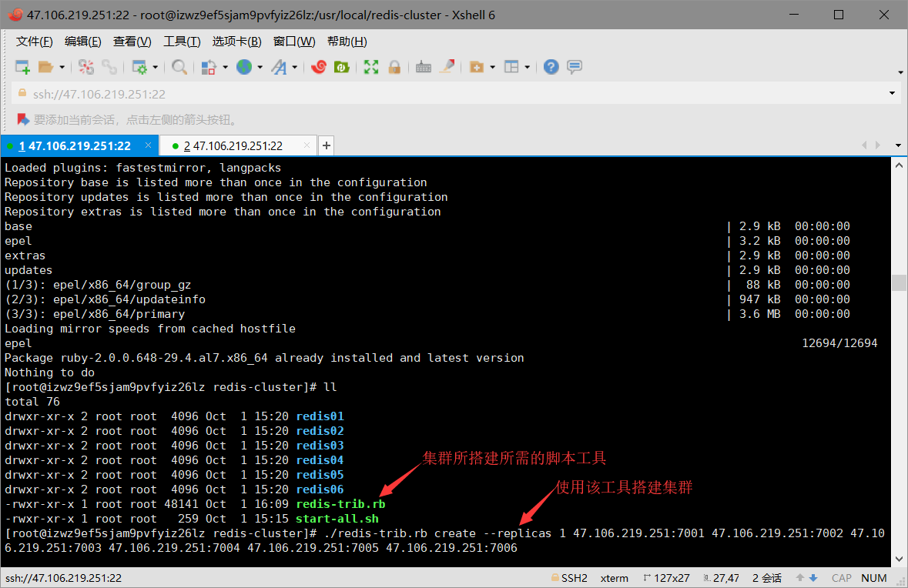Click the SSH2 status bar entry

569,577
